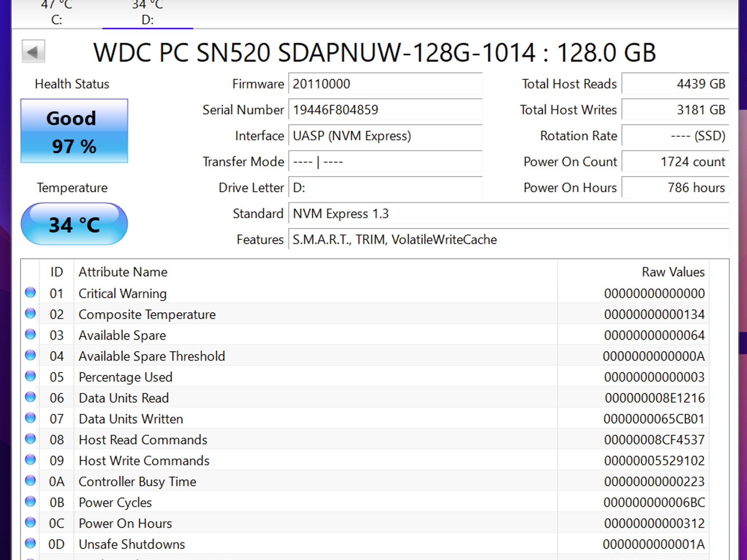Click the Raw Values column header
Viewport: 747px width, 560px height.
pos(634,272)
